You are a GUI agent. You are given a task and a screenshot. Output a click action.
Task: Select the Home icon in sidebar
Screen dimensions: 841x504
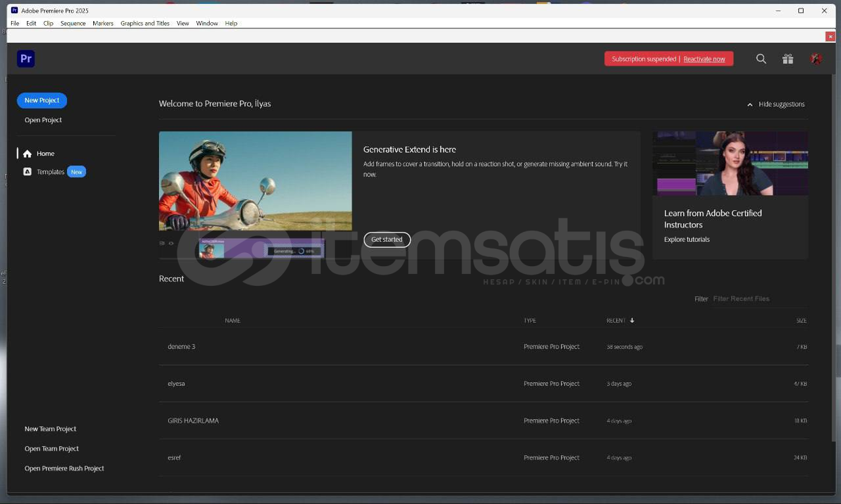pos(27,154)
